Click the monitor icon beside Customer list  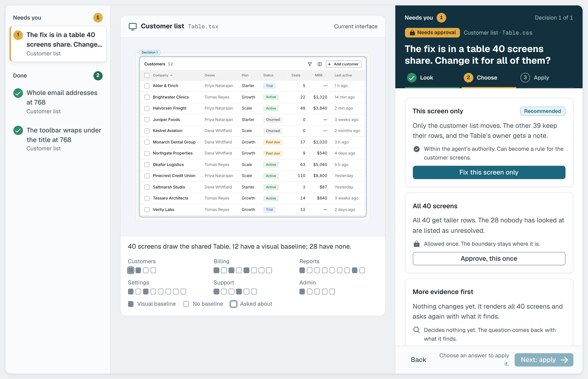coord(133,27)
